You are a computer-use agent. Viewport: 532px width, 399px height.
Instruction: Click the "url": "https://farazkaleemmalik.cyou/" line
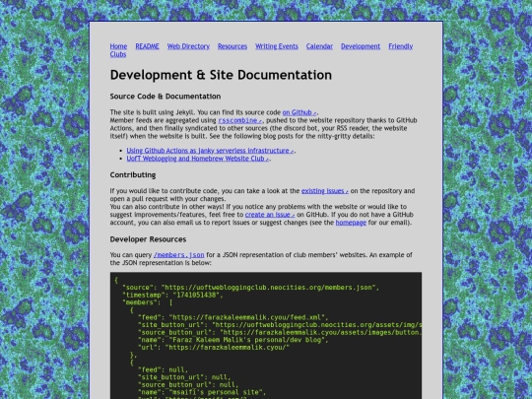tap(214, 347)
